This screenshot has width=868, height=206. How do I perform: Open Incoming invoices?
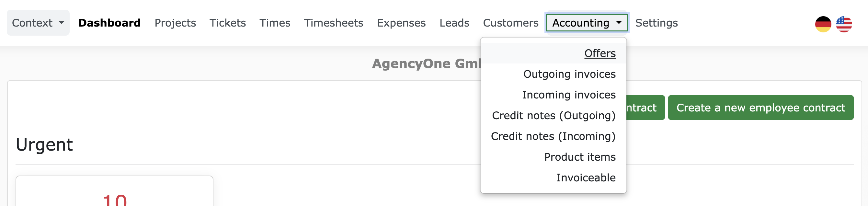[x=569, y=95]
